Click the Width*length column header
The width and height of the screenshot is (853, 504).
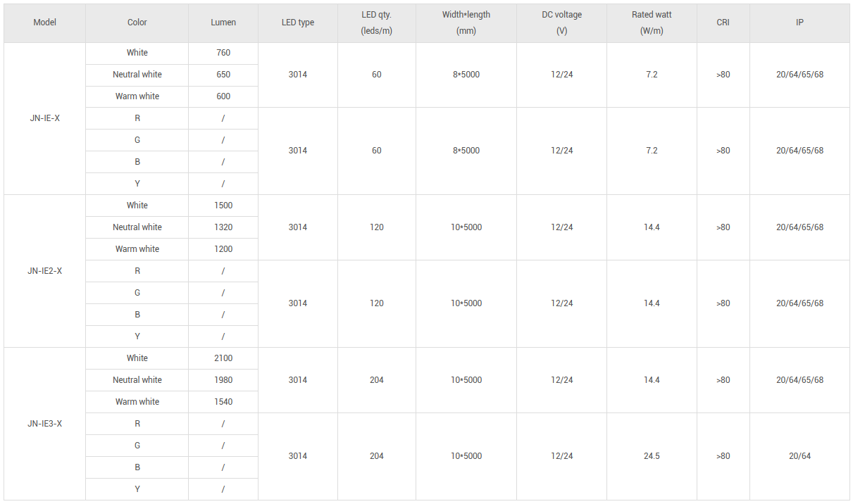click(466, 23)
